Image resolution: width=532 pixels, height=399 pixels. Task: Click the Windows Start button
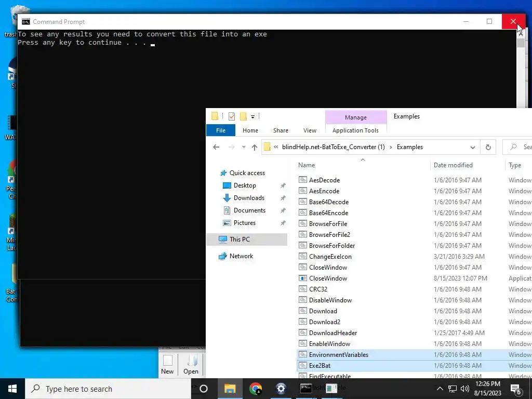(x=12, y=389)
